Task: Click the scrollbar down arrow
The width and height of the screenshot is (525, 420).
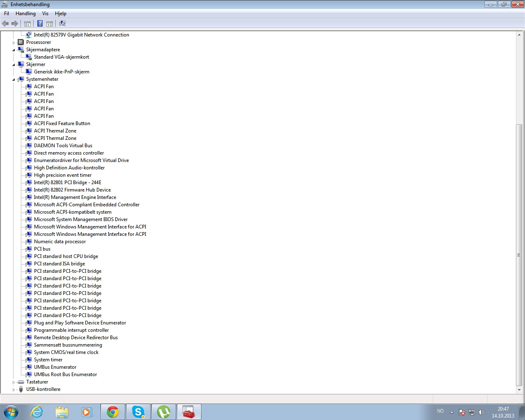Action: click(x=519, y=390)
